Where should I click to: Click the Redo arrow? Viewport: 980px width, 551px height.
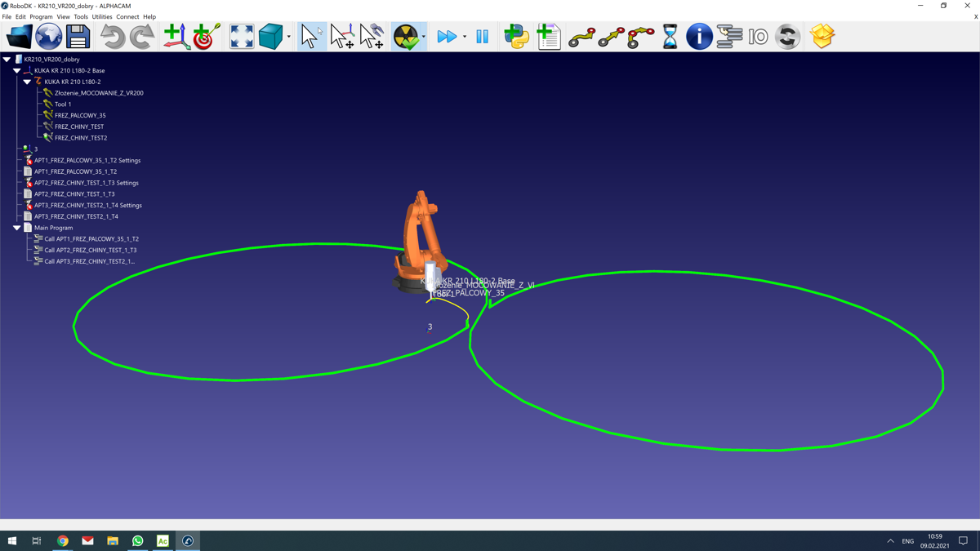coord(142,37)
